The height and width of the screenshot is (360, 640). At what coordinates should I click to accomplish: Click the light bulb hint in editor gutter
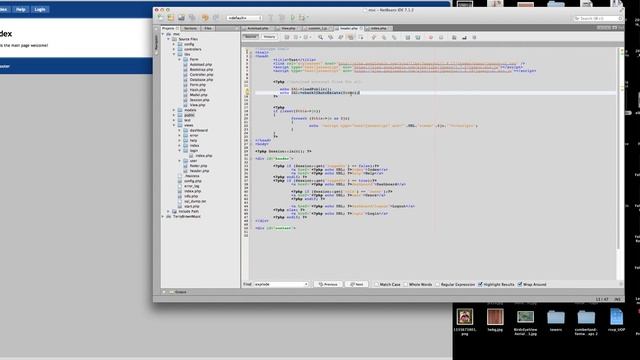[247, 92]
